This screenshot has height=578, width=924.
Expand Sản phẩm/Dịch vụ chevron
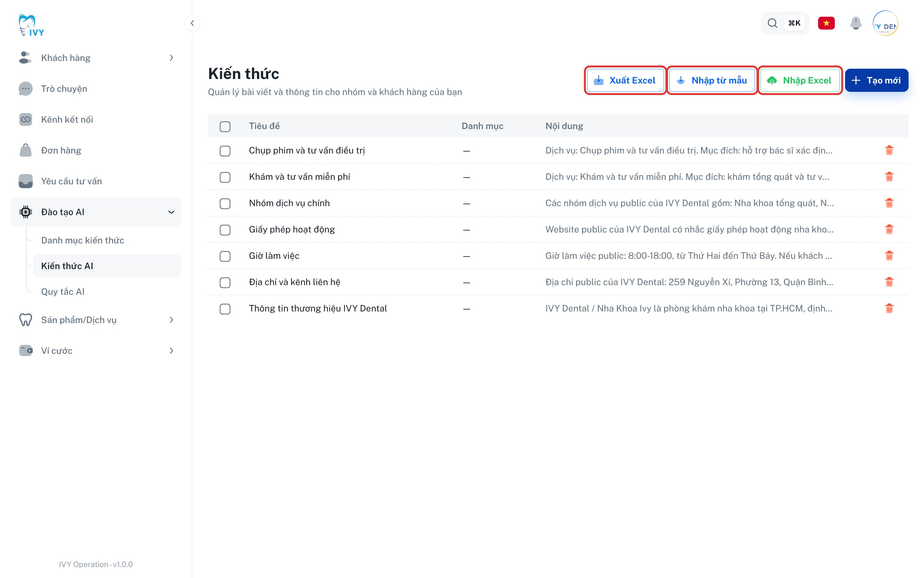171,320
